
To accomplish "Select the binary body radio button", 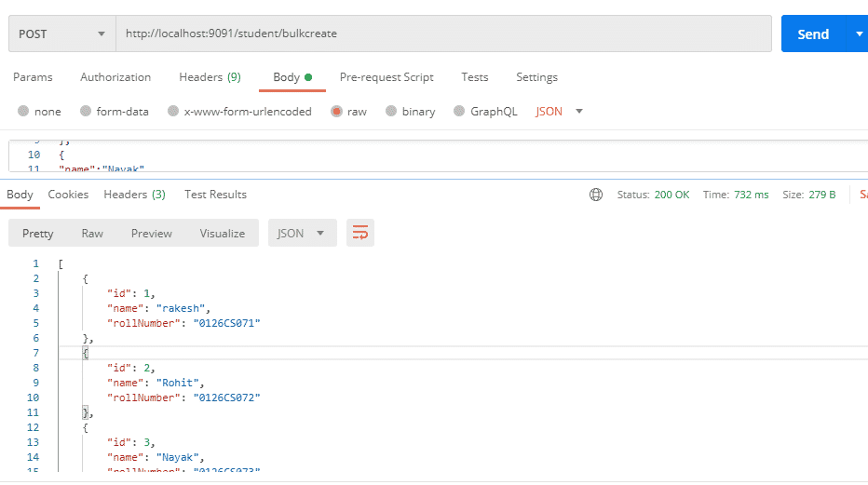I will coord(392,112).
